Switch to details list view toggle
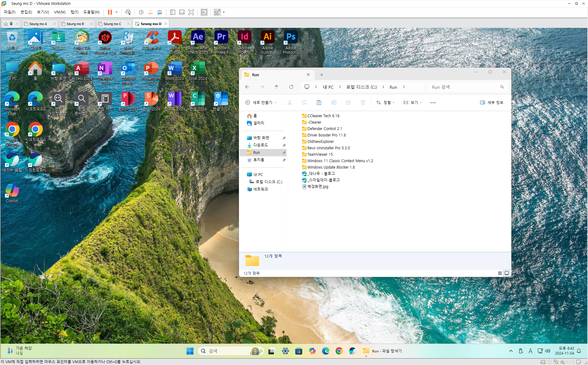Image resolution: width=588 pixels, height=365 pixels. pos(500,273)
